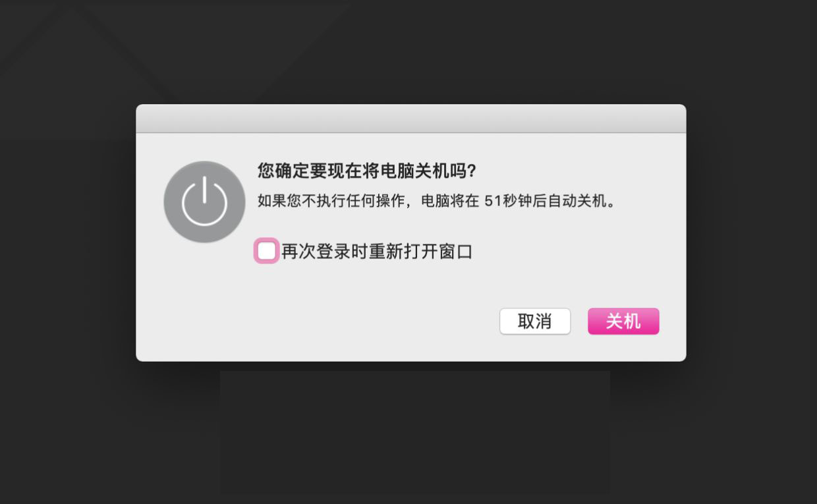Enable 再次登录时重新打开窗口 checkbox
The width and height of the screenshot is (817, 504).
click(x=266, y=251)
